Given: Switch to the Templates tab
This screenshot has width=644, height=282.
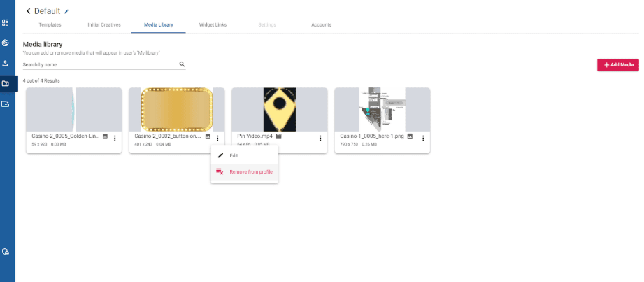Looking at the screenshot, I should (x=50, y=24).
